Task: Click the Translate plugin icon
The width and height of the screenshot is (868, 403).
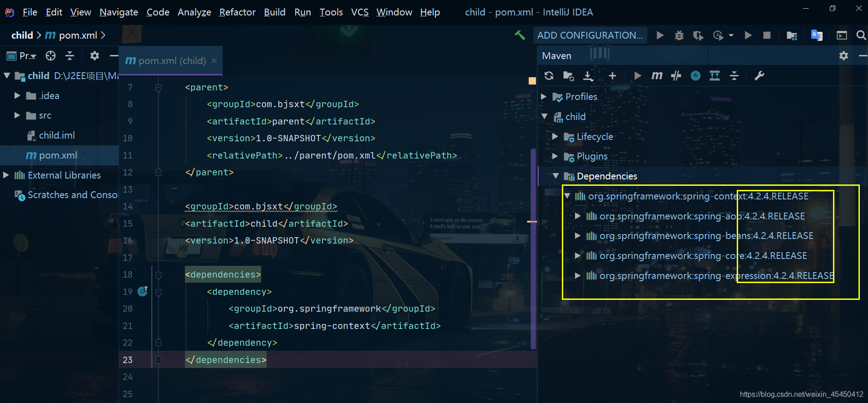Action: 817,35
